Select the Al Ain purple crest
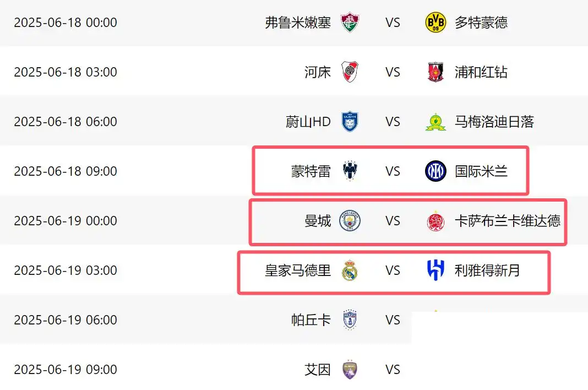This screenshot has width=588, height=390. (x=350, y=370)
